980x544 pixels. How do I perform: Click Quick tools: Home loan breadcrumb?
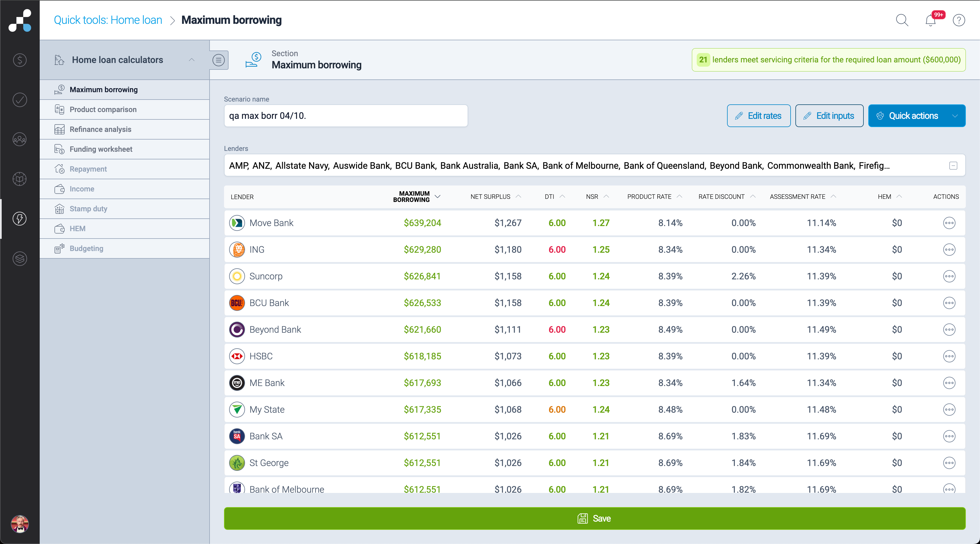click(108, 20)
